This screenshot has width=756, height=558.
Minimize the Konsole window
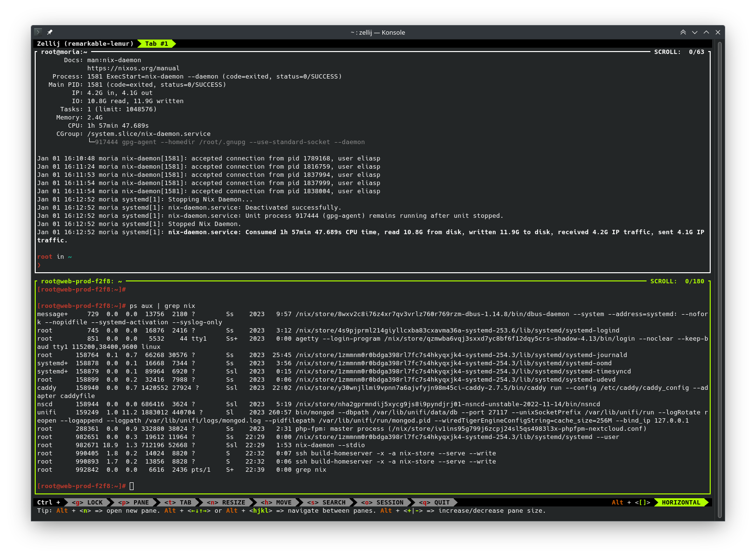pyautogui.click(x=695, y=32)
